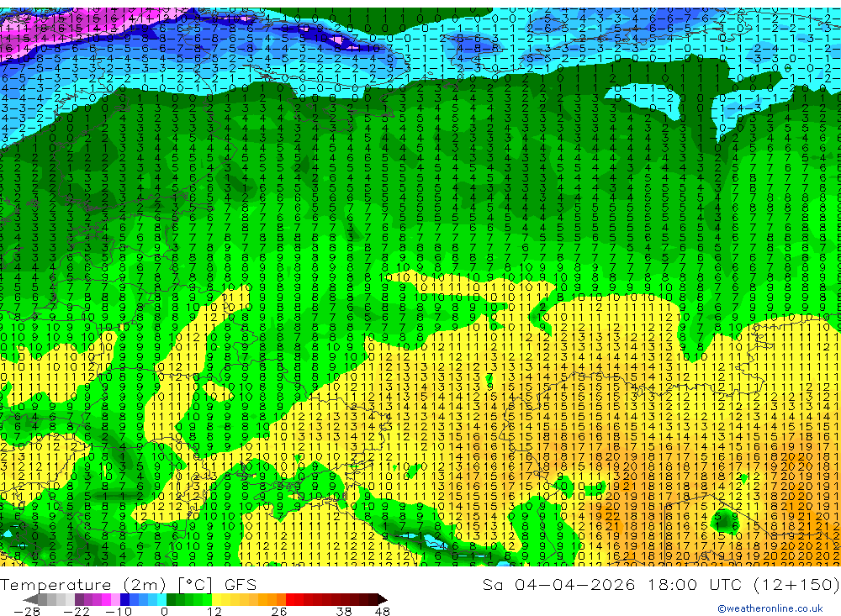Screen dimensions: 841x616
Task: Click the '12' legend value
Action: (x=214, y=612)
